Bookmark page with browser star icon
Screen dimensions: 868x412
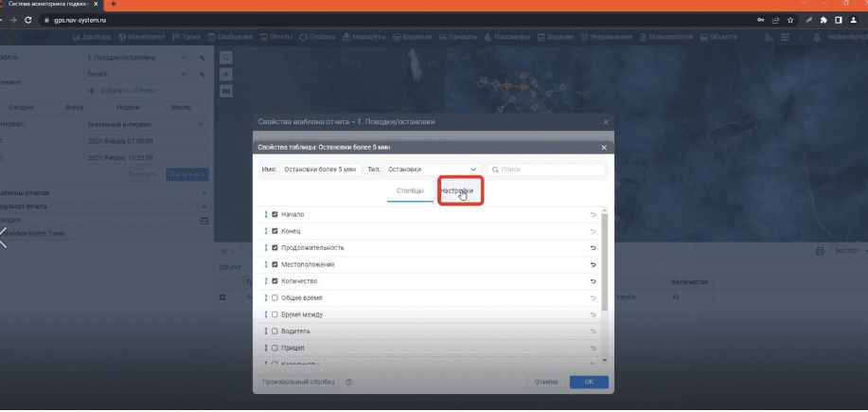tap(789, 19)
